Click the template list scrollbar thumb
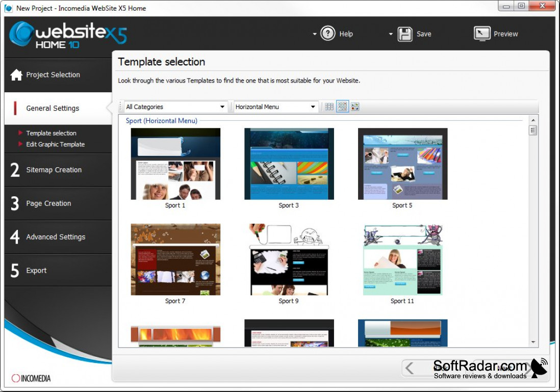The width and height of the screenshot is (560, 392). pos(533,130)
